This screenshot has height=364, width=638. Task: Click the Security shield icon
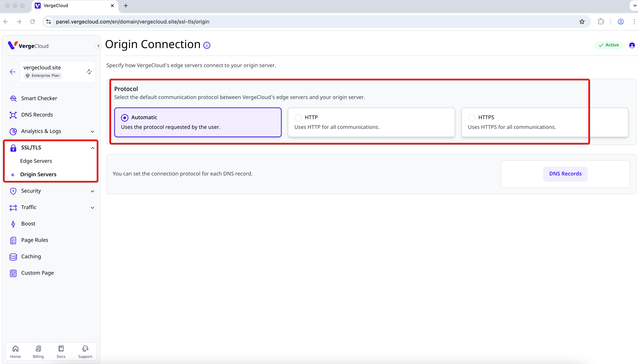tap(13, 191)
